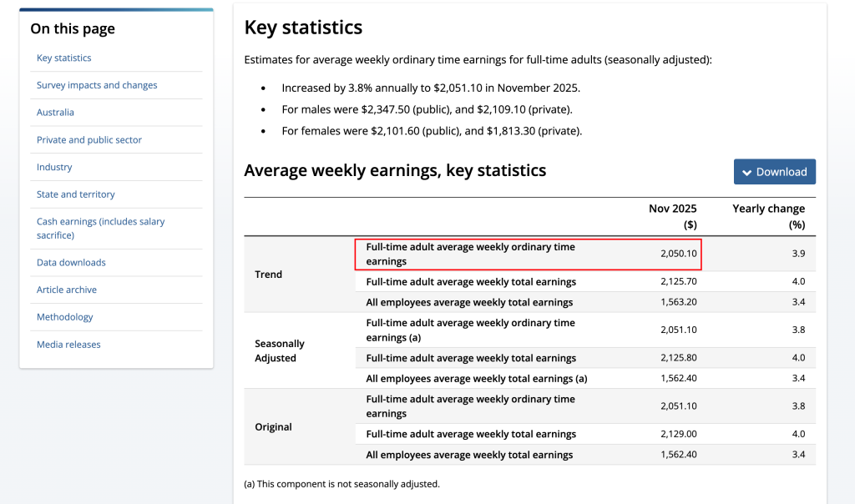Click the 'Average weekly earnings, key statistics' heading
The height and width of the screenshot is (504, 855).
tap(395, 171)
